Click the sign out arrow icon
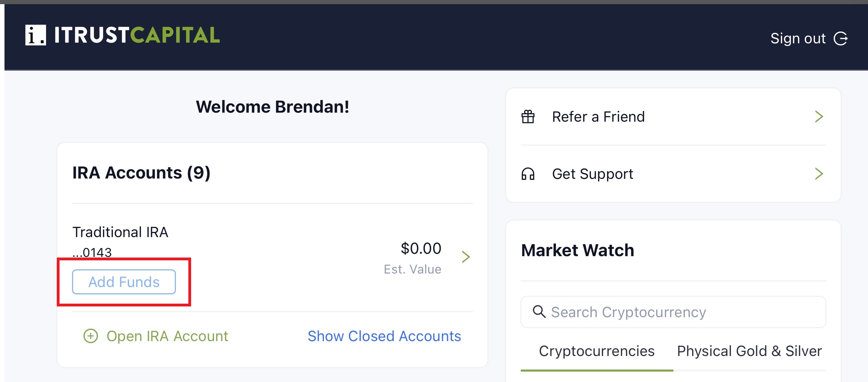The width and height of the screenshot is (868, 382). [840, 38]
